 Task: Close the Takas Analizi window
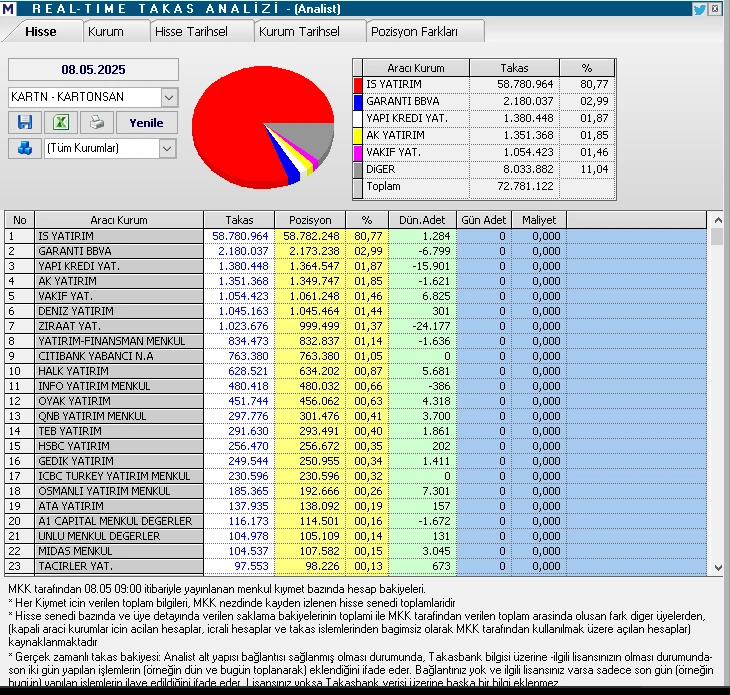pyautogui.click(x=715, y=8)
